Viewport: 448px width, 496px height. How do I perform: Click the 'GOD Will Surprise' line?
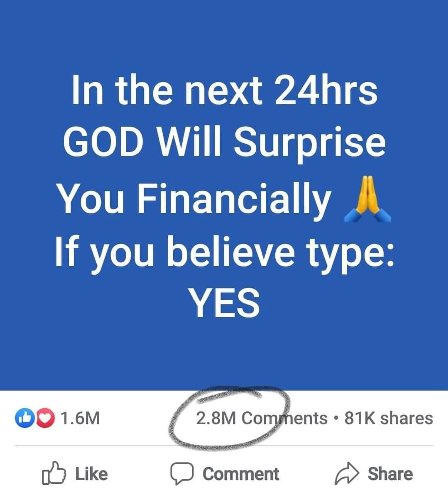tap(224, 142)
